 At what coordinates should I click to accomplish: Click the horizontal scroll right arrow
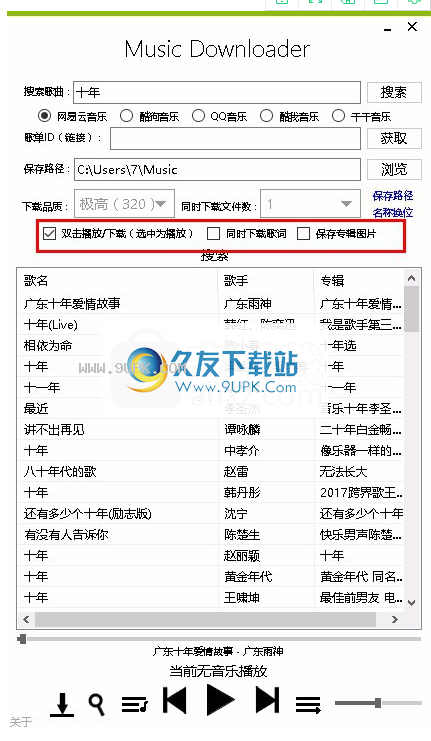(x=395, y=619)
